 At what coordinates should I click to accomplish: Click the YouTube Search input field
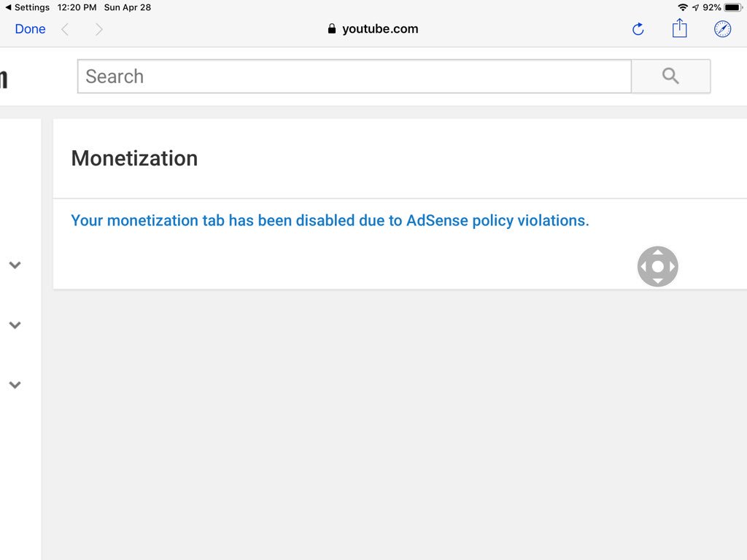point(355,76)
